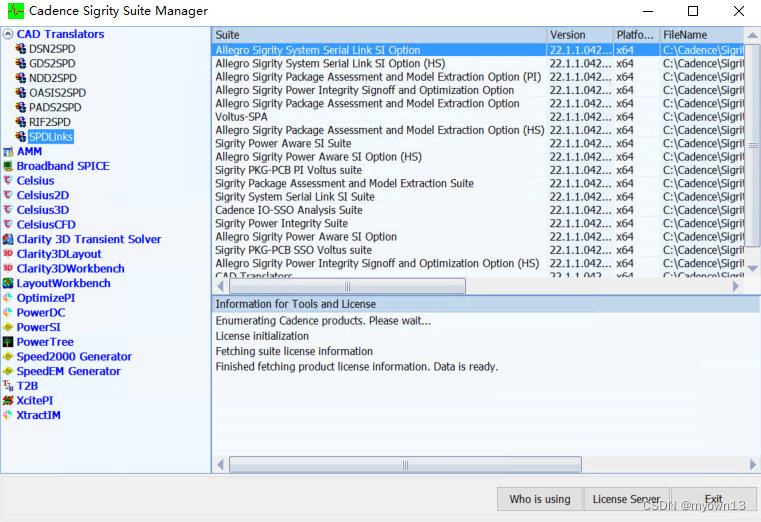Open the Who is using dialog
This screenshot has height=522, width=761.
pos(540,499)
